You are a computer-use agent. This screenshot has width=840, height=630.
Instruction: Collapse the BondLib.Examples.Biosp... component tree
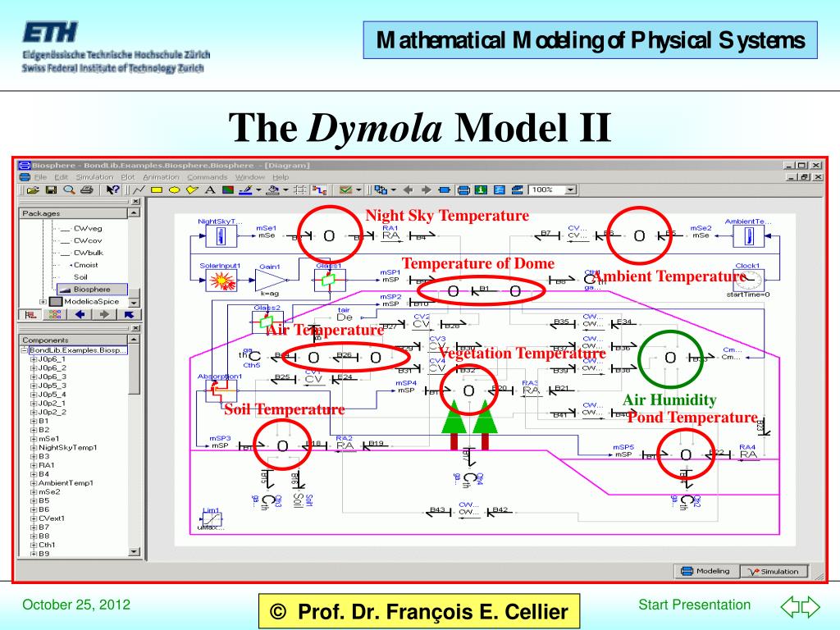[24, 350]
